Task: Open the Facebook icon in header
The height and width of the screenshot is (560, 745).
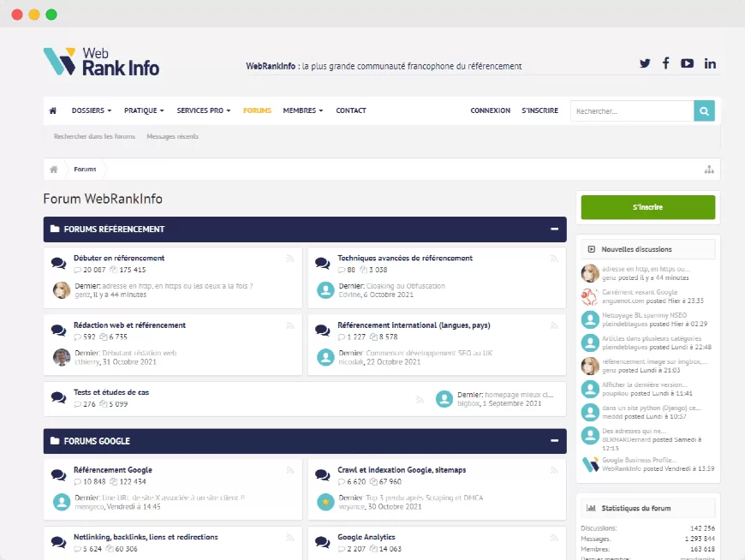Action: (x=665, y=63)
